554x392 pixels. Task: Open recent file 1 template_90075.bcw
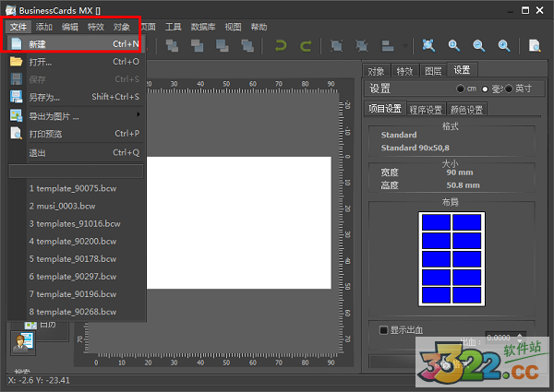[76, 188]
